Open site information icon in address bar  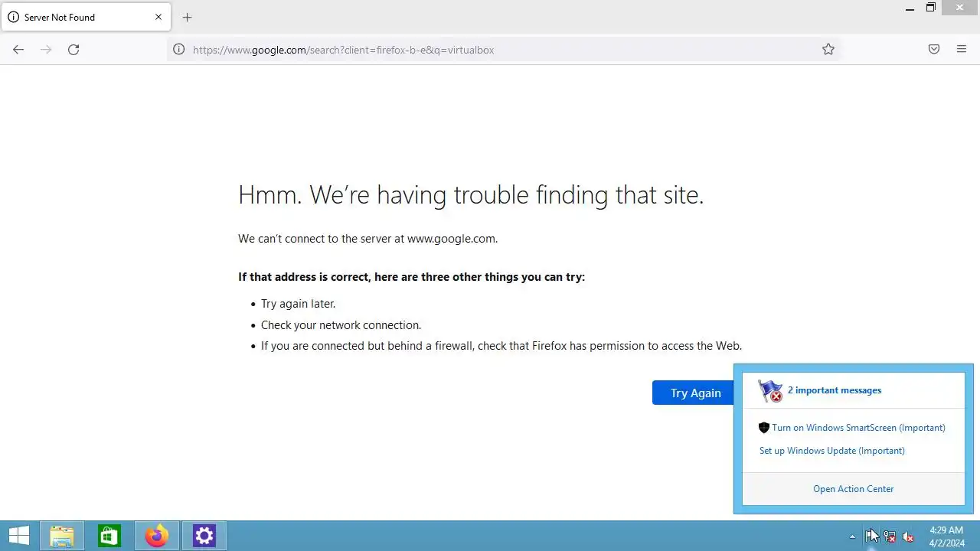click(178, 50)
